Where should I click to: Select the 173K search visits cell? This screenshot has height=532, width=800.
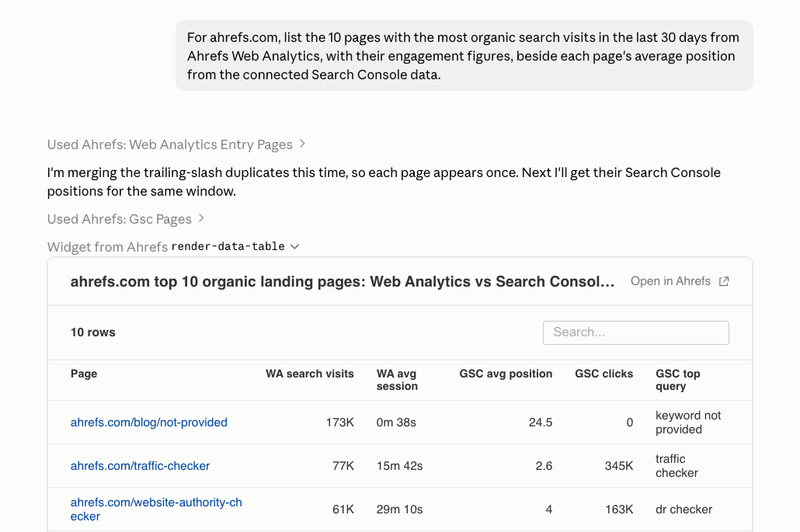coord(339,422)
